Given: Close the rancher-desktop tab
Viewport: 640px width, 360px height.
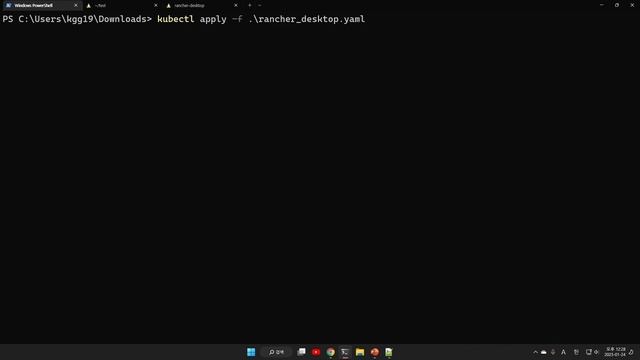Looking at the screenshot, I should tap(236, 5).
